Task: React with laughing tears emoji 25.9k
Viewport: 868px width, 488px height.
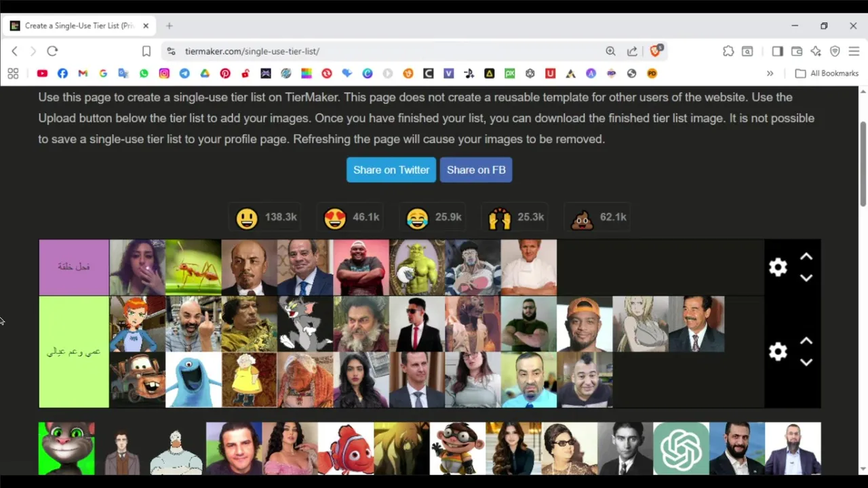Action: coord(434,218)
